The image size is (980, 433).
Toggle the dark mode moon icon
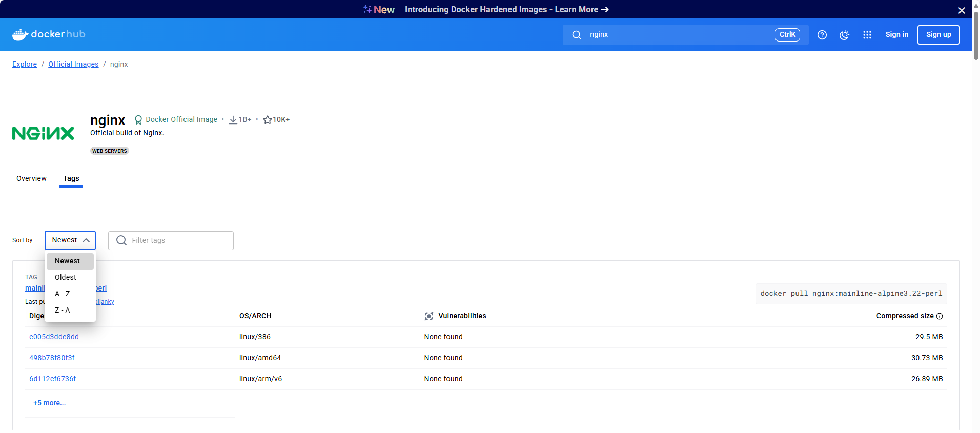844,35
